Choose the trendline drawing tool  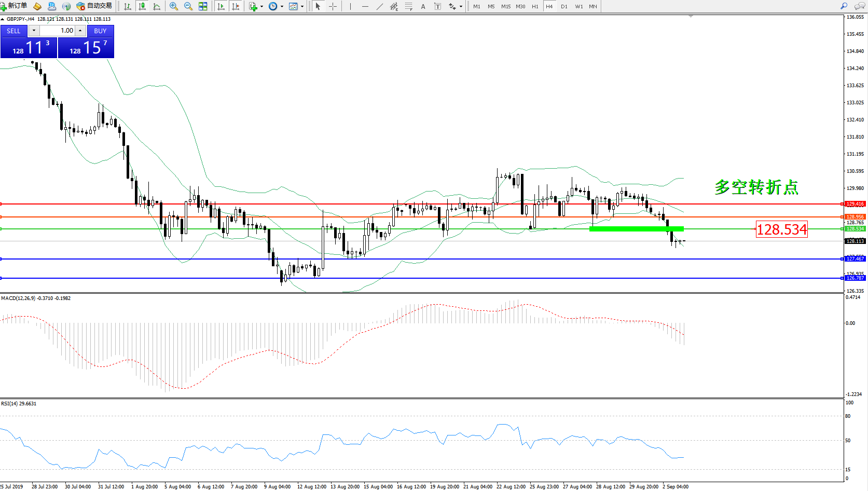pyautogui.click(x=380, y=6)
